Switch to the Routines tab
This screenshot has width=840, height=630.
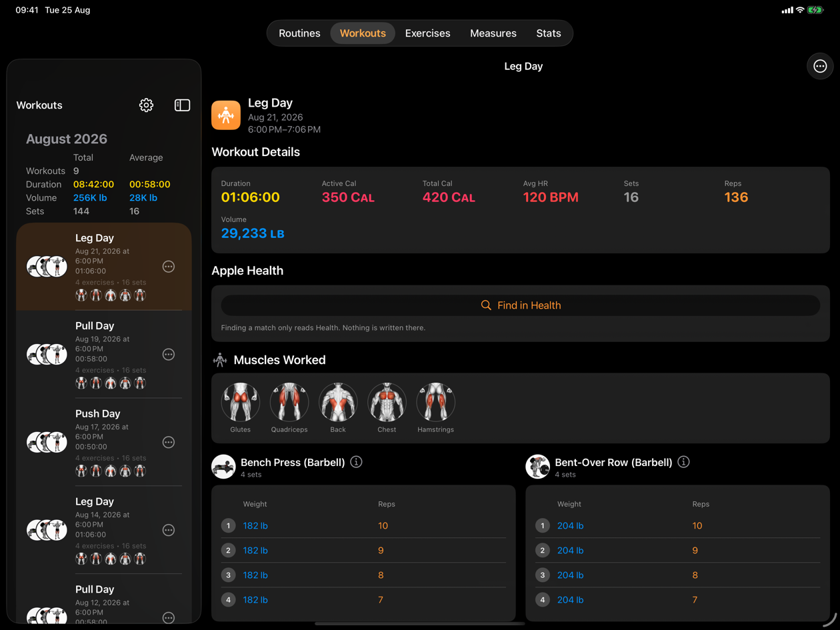pyautogui.click(x=299, y=33)
